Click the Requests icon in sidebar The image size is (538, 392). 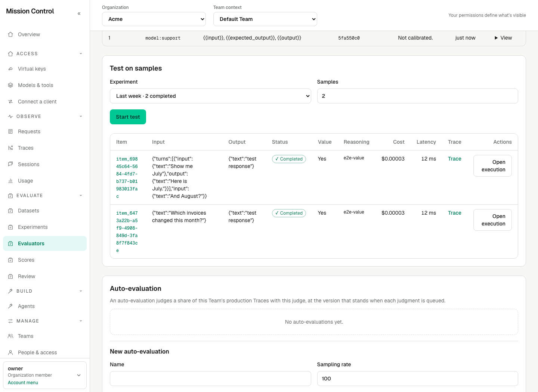tap(10, 131)
